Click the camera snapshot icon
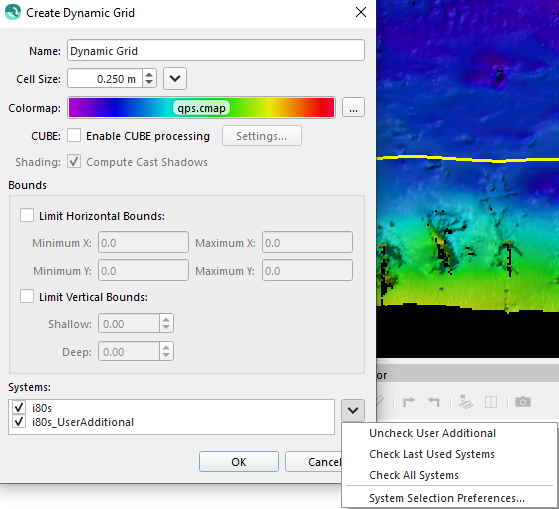The image size is (559, 509). [x=523, y=402]
